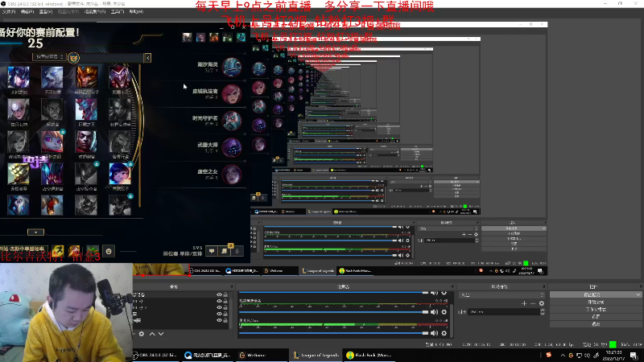
Task: Click the 开始录制 button
Action: tap(596, 302)
